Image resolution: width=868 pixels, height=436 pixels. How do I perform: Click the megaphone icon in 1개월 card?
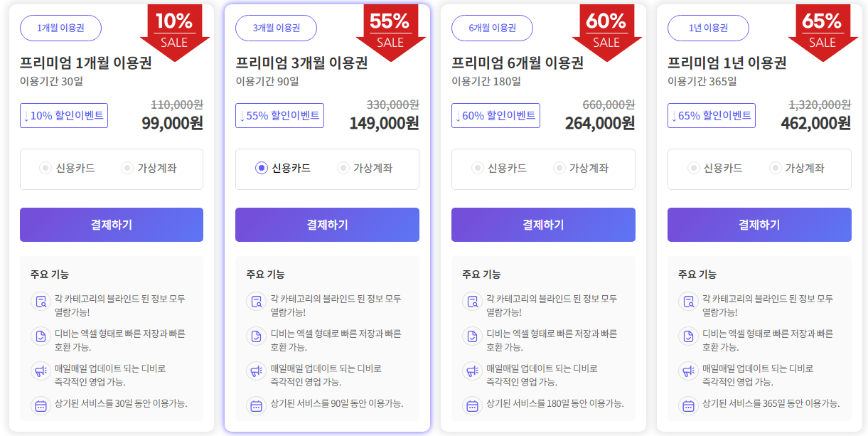pos(41,371)
